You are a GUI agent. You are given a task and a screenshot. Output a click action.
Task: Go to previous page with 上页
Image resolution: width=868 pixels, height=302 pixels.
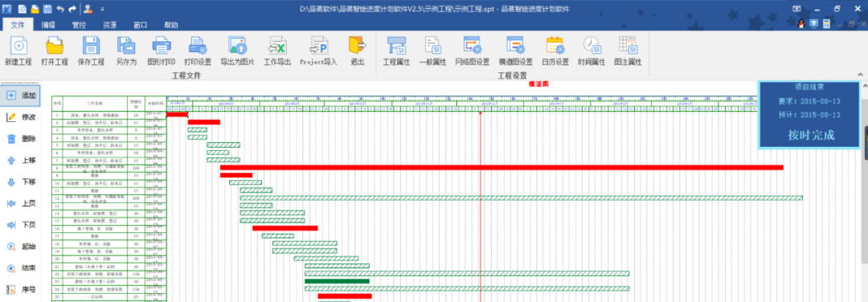pyautogui.click(x=20, y=203)
